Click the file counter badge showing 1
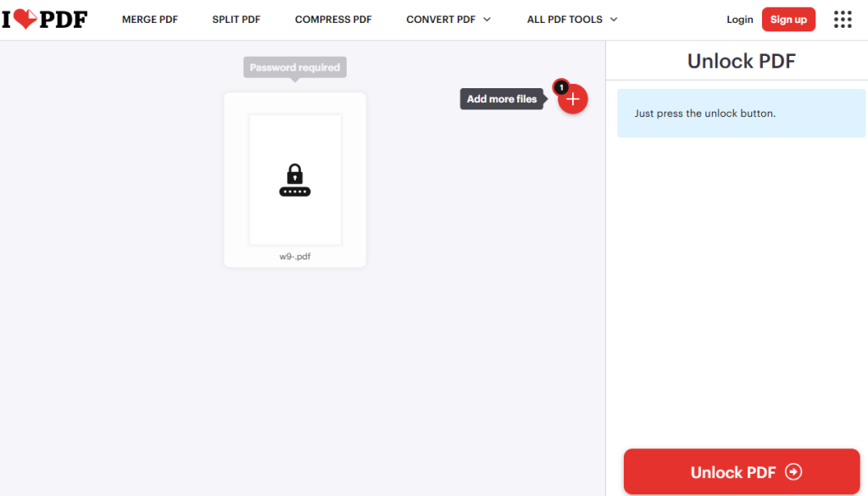 coord(561,86)
